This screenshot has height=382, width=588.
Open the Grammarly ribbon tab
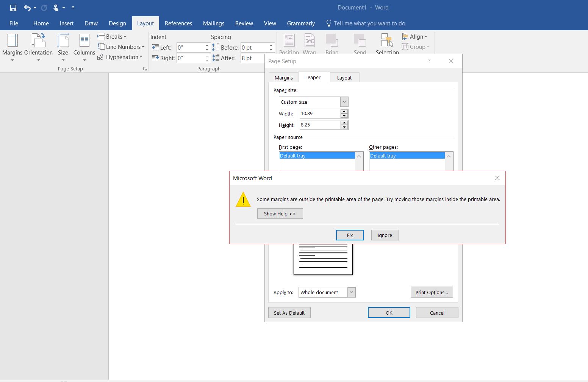pos(301,23)
